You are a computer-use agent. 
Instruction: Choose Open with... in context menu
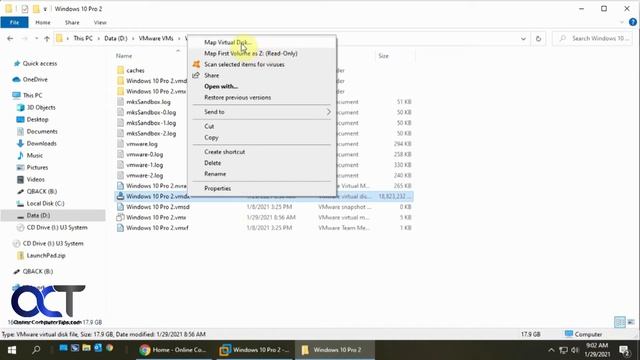[x=262, y=87]
